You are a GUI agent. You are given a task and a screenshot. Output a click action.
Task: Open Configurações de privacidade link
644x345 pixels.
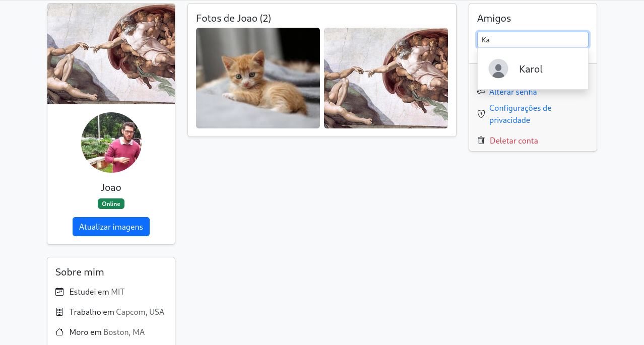520,114
